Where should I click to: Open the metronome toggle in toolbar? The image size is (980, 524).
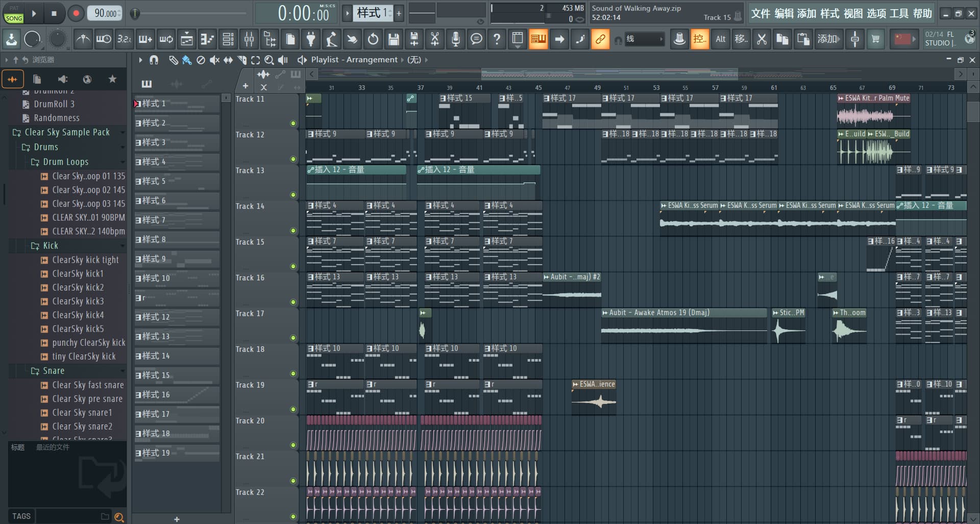[83, 39]
